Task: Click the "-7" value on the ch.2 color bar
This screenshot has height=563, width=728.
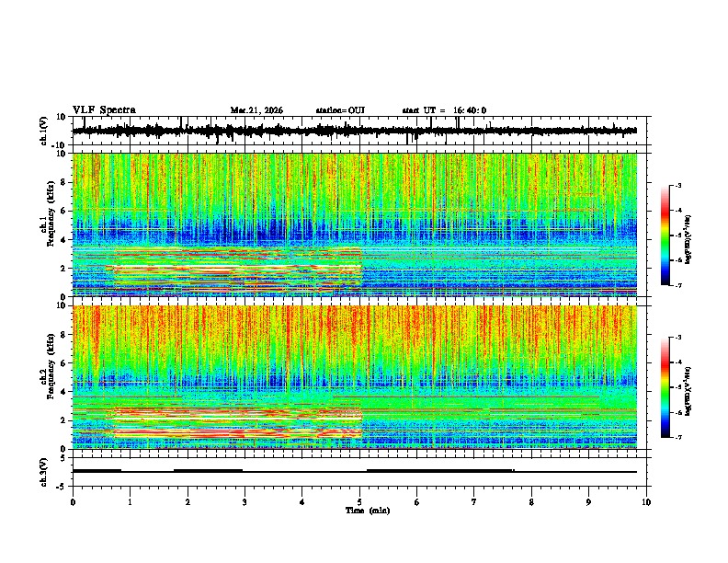Action: (678, 437)
